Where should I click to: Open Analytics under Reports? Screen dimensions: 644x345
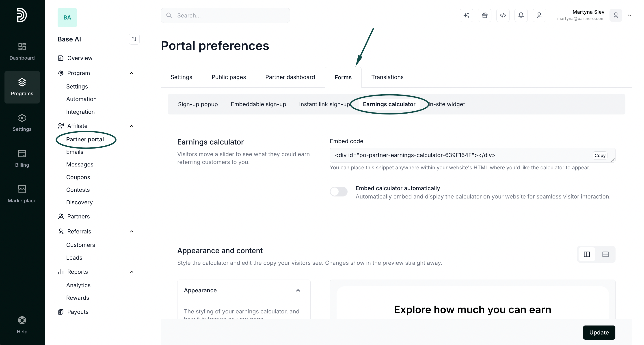(78, 285)
